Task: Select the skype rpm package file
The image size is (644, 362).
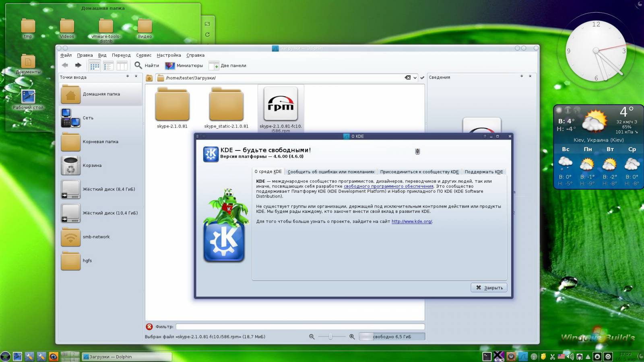Action: 281,109
